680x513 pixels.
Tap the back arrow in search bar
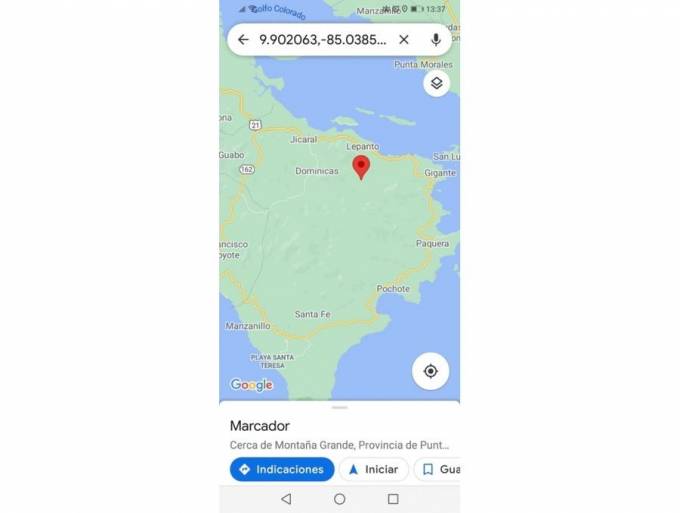tap(243, 40)
